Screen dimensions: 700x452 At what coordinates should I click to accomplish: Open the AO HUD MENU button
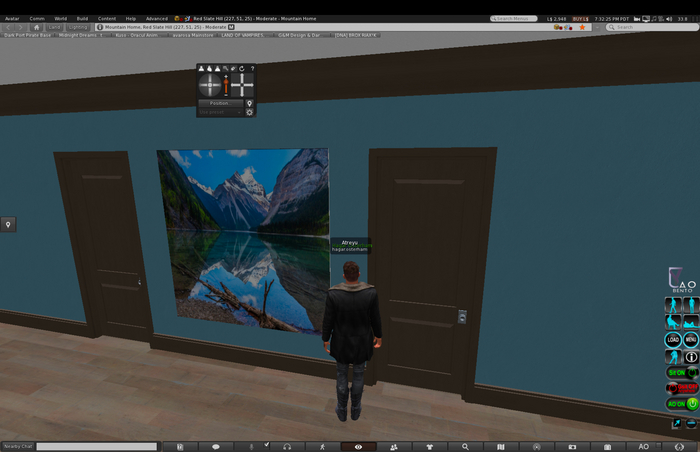click(690, 340)
